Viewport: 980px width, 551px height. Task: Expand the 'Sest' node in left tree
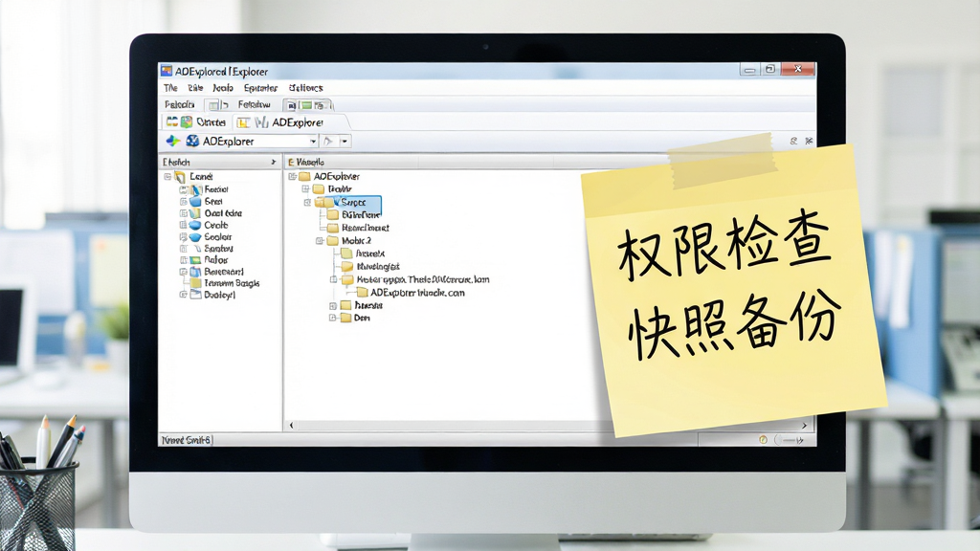coord(183,202)
